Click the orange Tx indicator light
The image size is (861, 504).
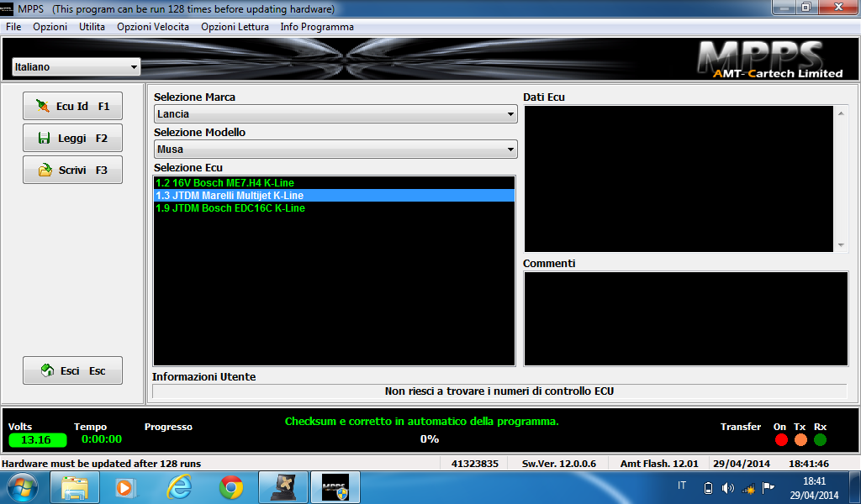(x=800, y=440)
